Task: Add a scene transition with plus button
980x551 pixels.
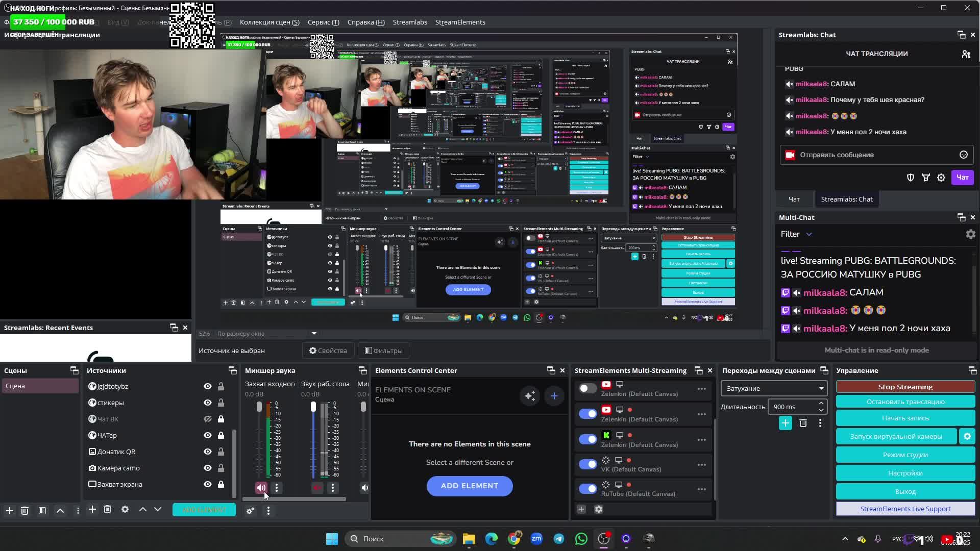Action: point(786,423)
